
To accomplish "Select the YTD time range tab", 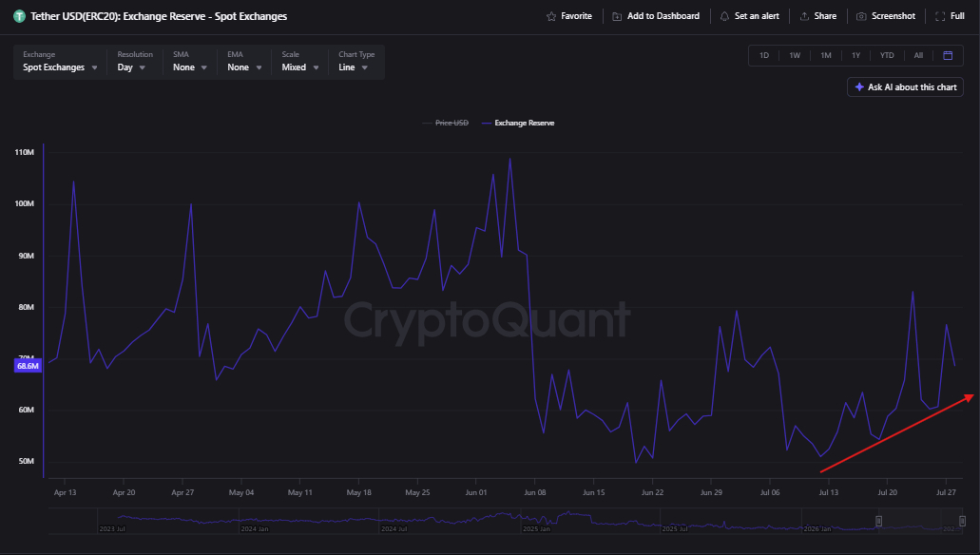I will (x=887, y=56).
